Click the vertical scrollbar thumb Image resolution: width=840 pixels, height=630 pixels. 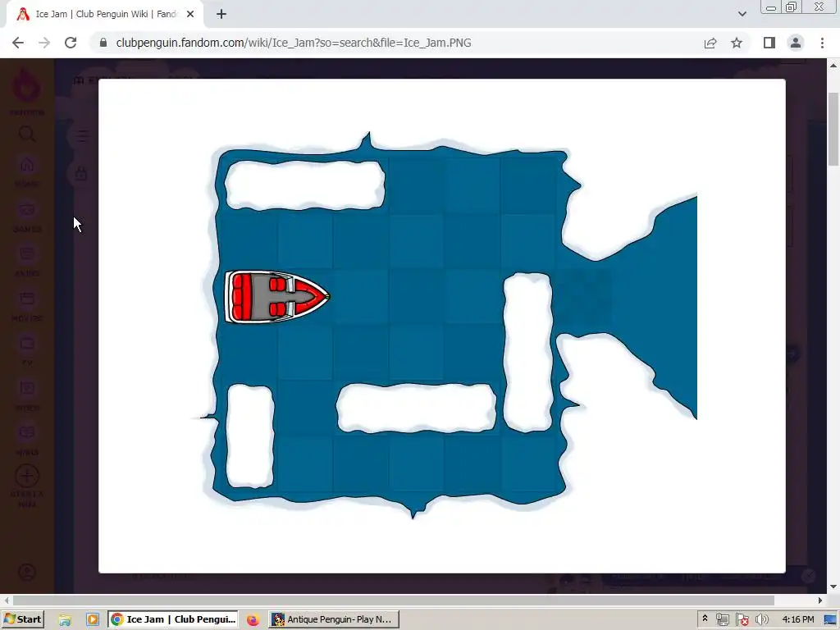click(x=833, y=129)
